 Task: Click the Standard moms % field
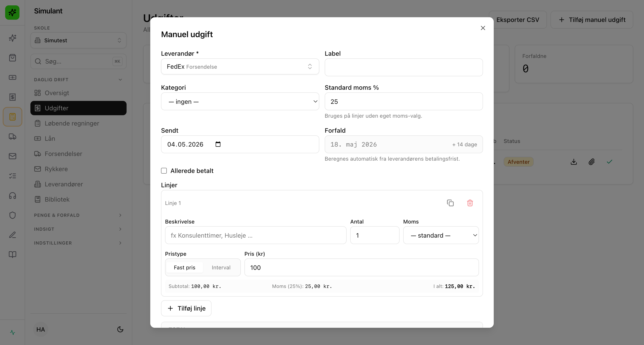[x=403, y=101]
